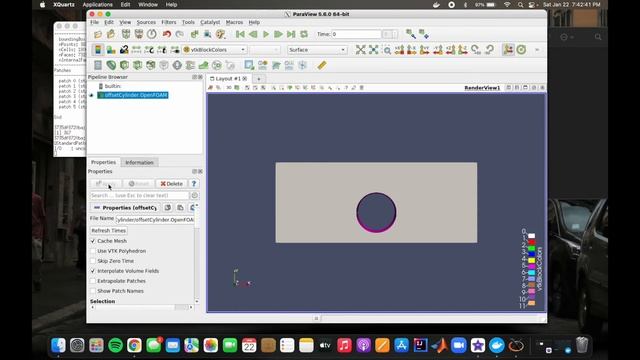Toggle center of rotation icon
The height and width of the screenshot is (360, 640).
[x=521, y=50]
